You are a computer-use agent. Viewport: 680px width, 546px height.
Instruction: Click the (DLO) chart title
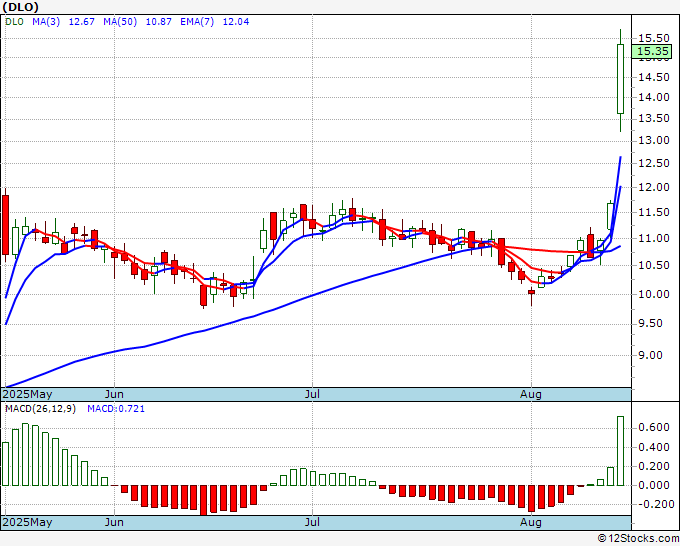coord(20,7)
